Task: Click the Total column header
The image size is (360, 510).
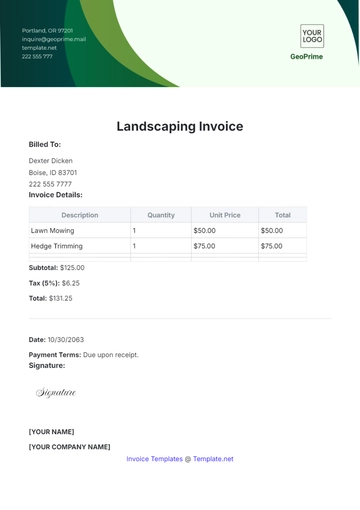Action: click(283, 215)
